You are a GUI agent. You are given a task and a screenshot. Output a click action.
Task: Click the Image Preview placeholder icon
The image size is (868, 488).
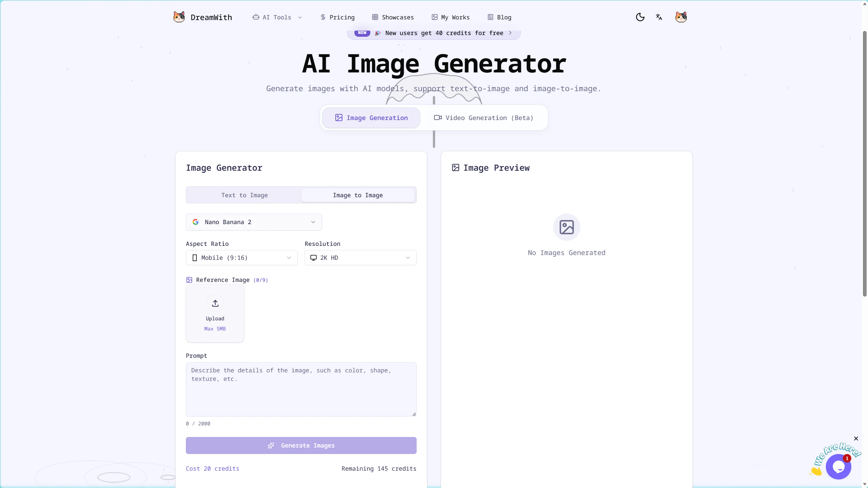566,227
